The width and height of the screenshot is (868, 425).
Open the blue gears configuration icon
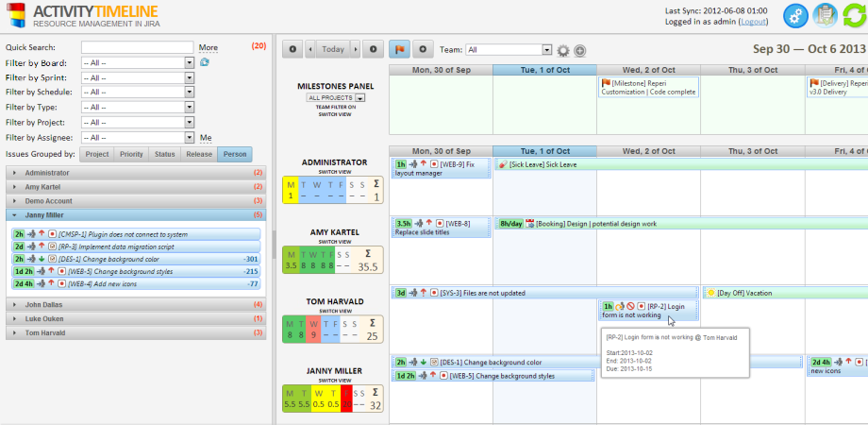click(797, 16)
